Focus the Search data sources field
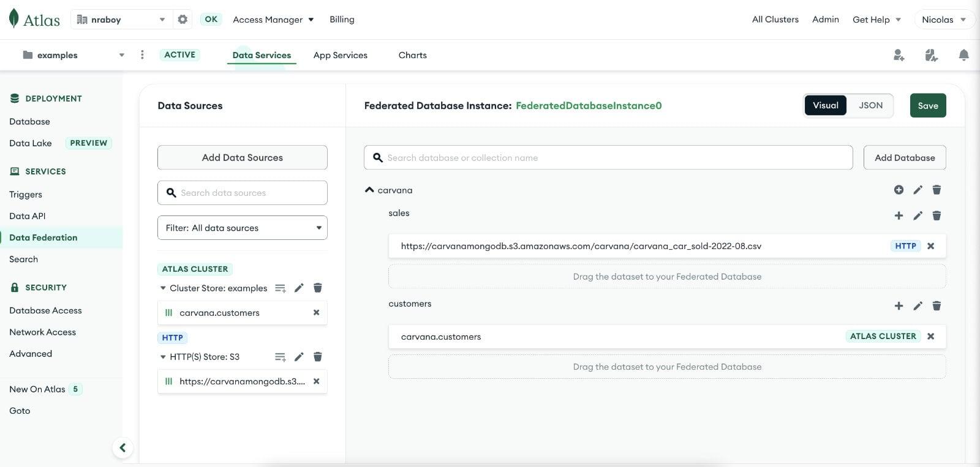Viewport: 980px width, 467px height. click(x=243, y=193)
